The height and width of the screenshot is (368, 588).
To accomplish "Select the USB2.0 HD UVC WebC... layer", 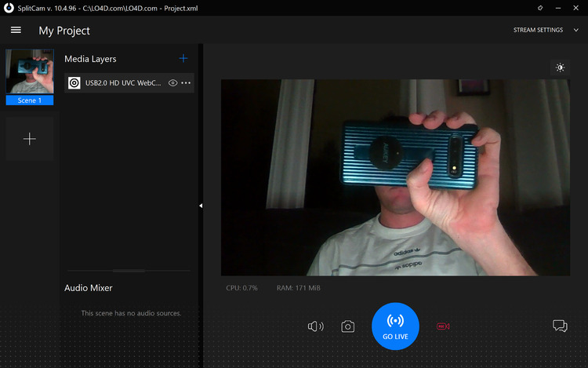I will (129, 83).
